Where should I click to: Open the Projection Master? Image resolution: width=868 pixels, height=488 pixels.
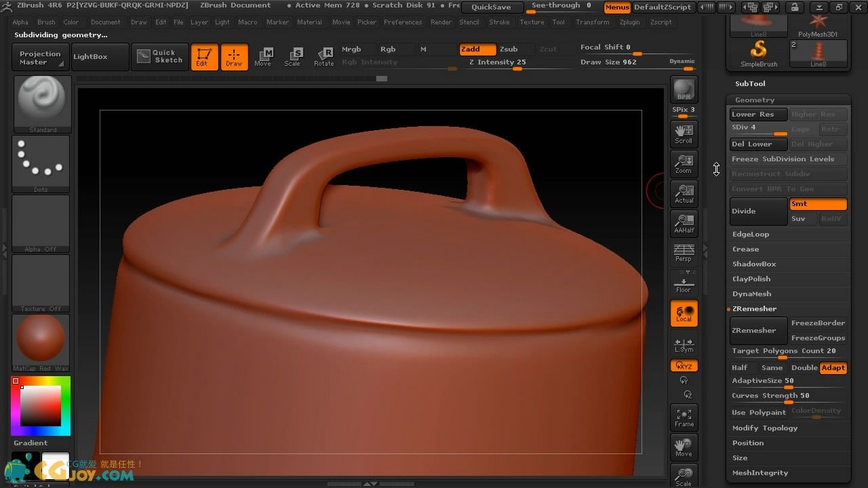coord(39,58)
